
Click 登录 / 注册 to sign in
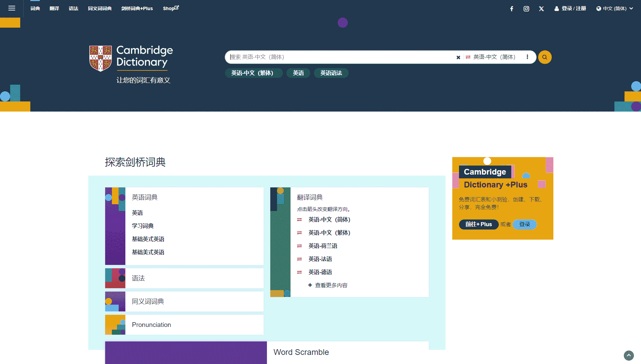coord(570,8)
